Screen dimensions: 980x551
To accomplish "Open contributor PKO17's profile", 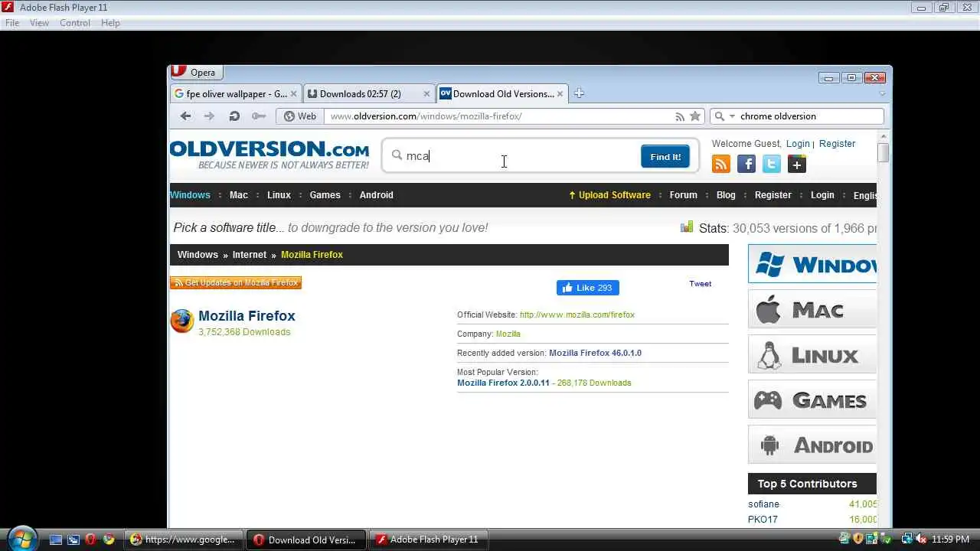I will click(x=763, y=520).
